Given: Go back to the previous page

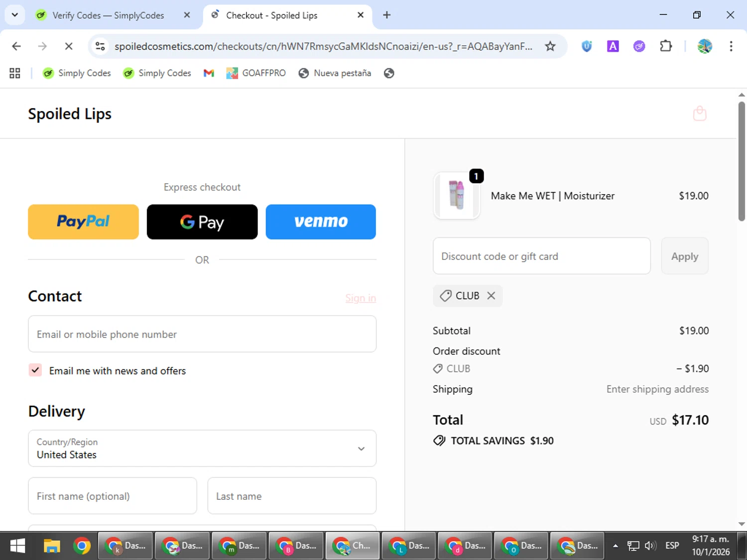Looking at the screenshot, I should (x=16, y=46).
